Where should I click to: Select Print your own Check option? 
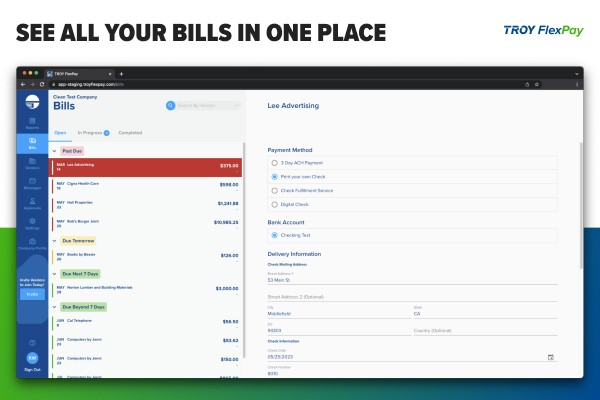tap(274, 177)
